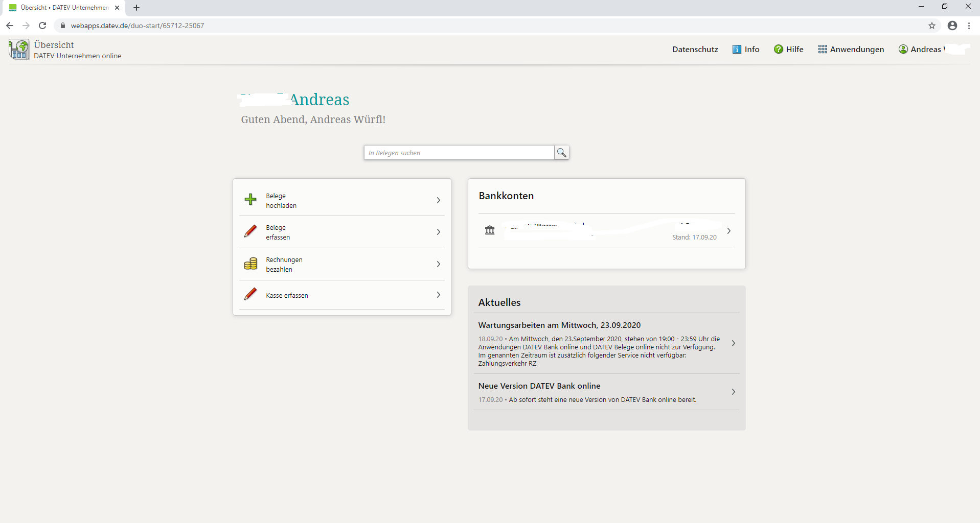Click the coins icon for Rechnungen bezahlen
The width and height of the screenshot is (980, 523).
[x=250, y=264]
